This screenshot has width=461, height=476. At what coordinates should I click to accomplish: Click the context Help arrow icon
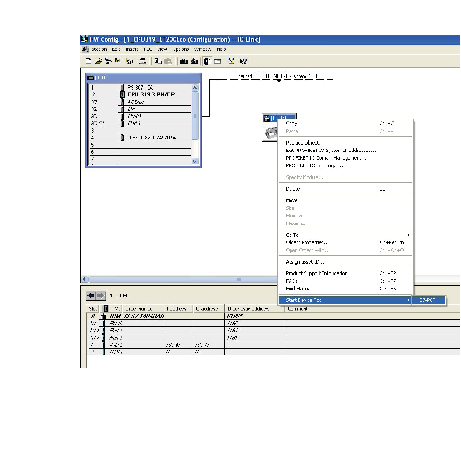tap(243, 61)
